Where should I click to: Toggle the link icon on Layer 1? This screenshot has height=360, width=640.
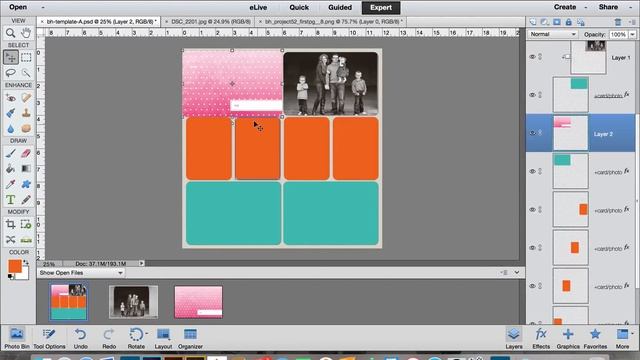point(540,57)
